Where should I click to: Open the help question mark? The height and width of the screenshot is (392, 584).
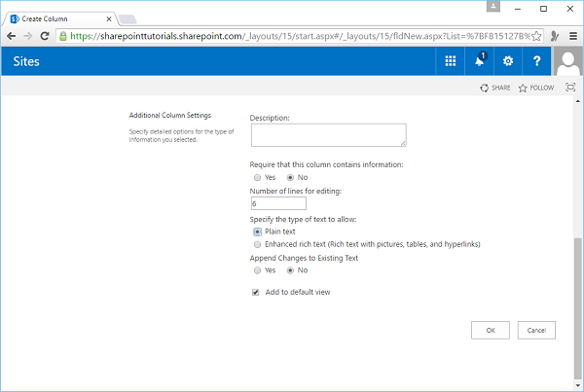point(536,60)
